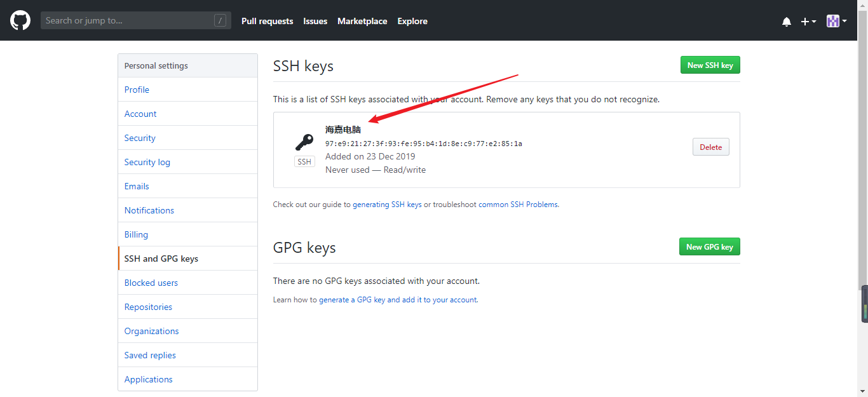Select Profile in the settings sidebar
The image size is (868, 397).
[x=137, y=90]
